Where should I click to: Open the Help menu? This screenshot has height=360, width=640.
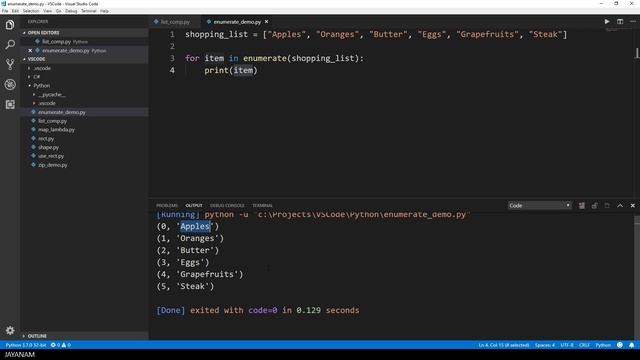[104, 11]
